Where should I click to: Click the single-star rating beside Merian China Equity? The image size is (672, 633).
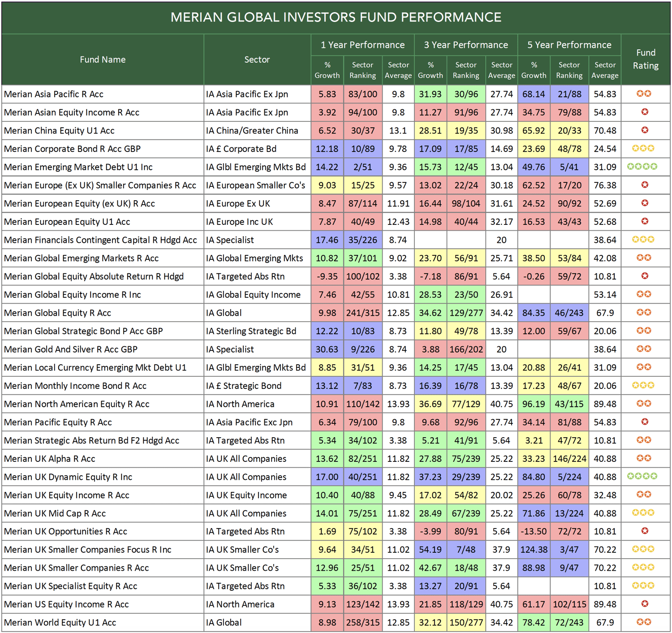pos(645,130)
